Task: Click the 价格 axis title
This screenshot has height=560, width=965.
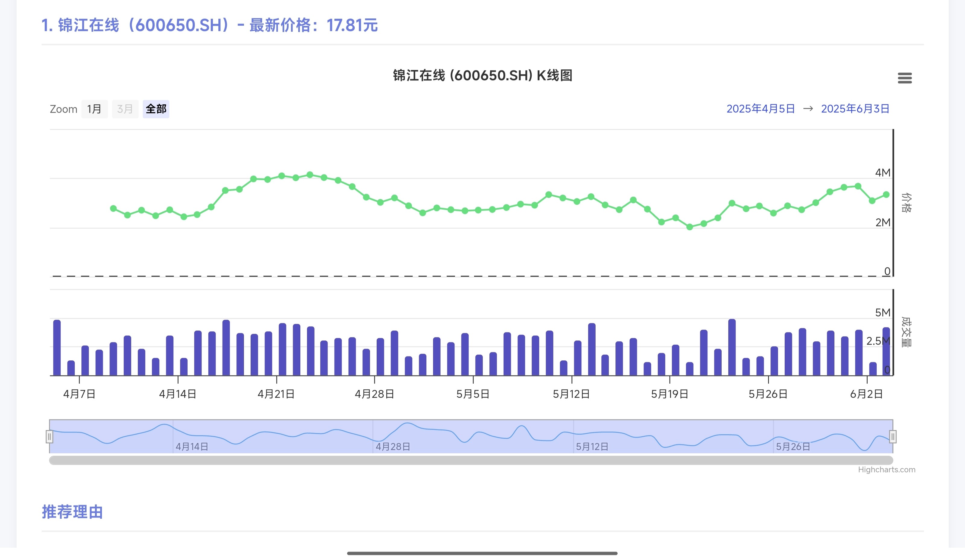Action: pos(906,203)
